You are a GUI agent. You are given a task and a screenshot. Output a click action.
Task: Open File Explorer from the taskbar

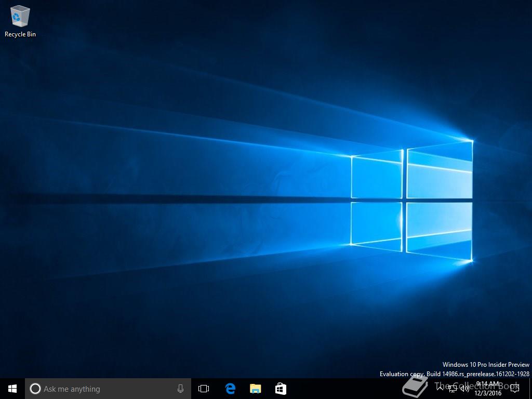click(x=256, y=389)
